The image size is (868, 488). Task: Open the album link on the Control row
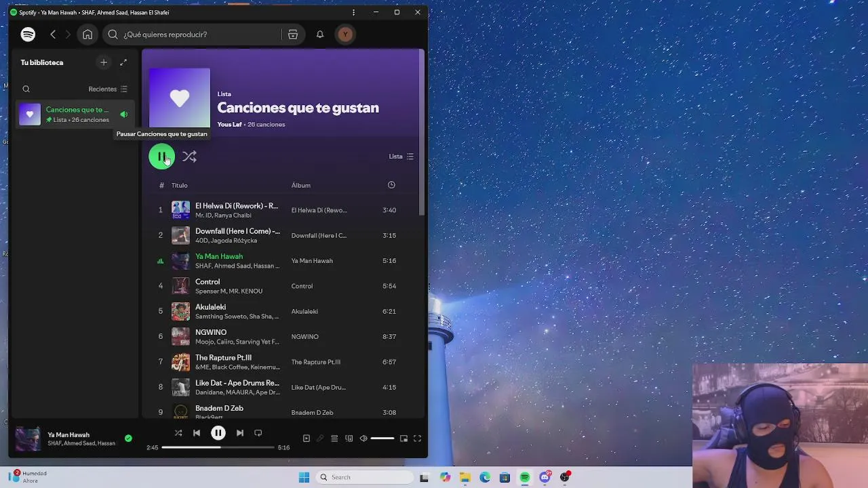click(x=302, y=286)
